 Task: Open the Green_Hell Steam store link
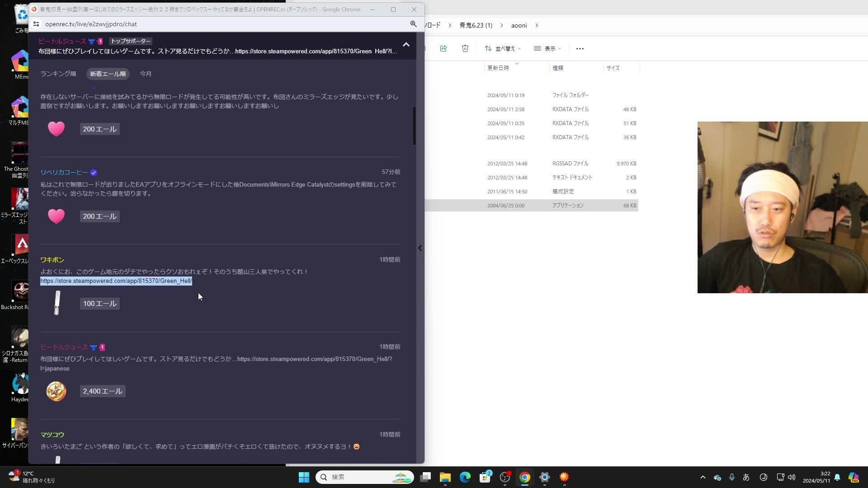pyautogui.click(x=116, y=281)
